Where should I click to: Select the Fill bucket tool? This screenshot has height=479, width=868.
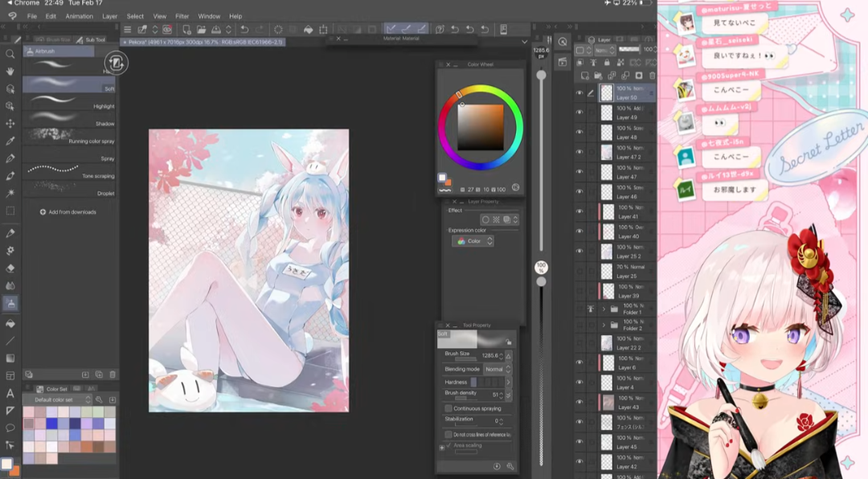(10, 323)
